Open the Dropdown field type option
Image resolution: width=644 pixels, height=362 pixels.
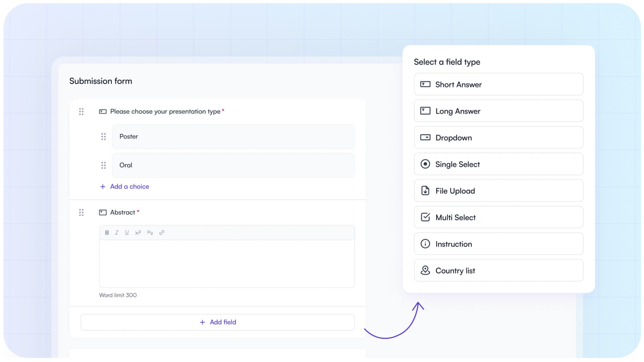click(x=498, y=138)
